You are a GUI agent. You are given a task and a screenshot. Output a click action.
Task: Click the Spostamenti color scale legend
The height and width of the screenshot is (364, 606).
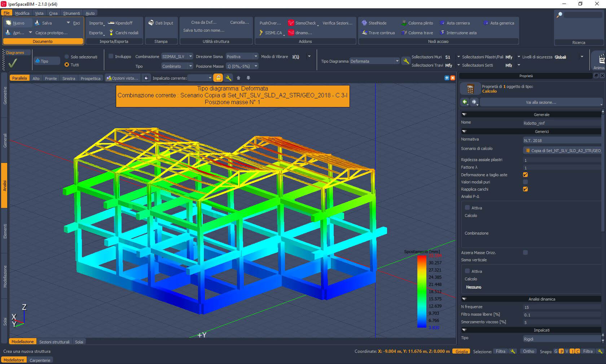tap(422, 291)
